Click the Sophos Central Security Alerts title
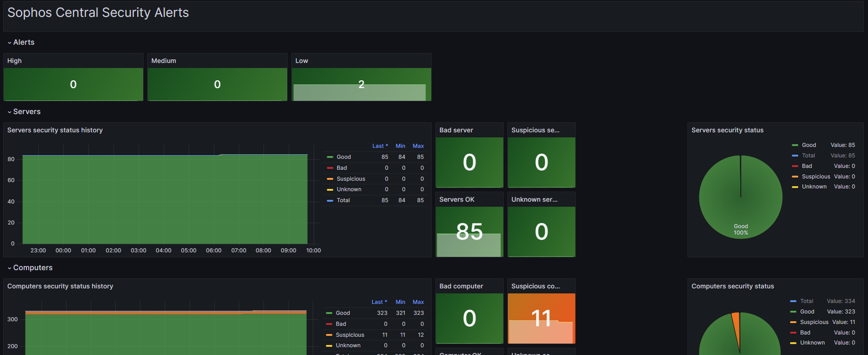The image size is (868, 355). 98,13
